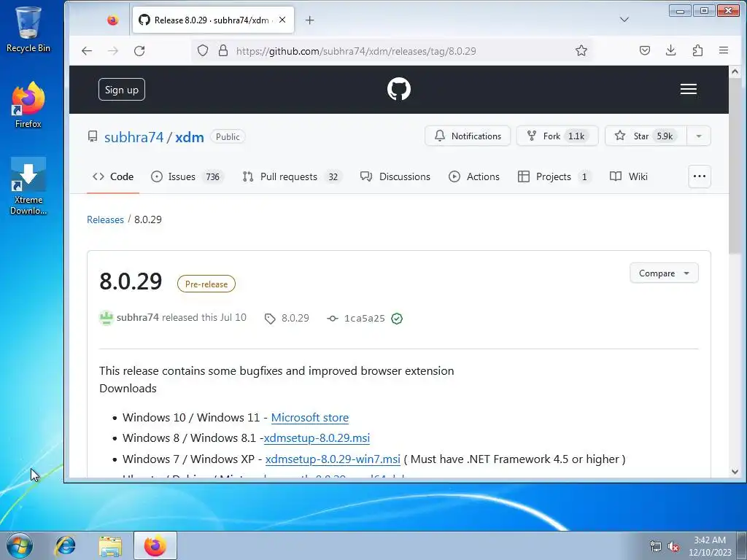The height and width of the screenshot is (560, 747).
Task: Reload the page in Firefox
Action: (139, 51)
